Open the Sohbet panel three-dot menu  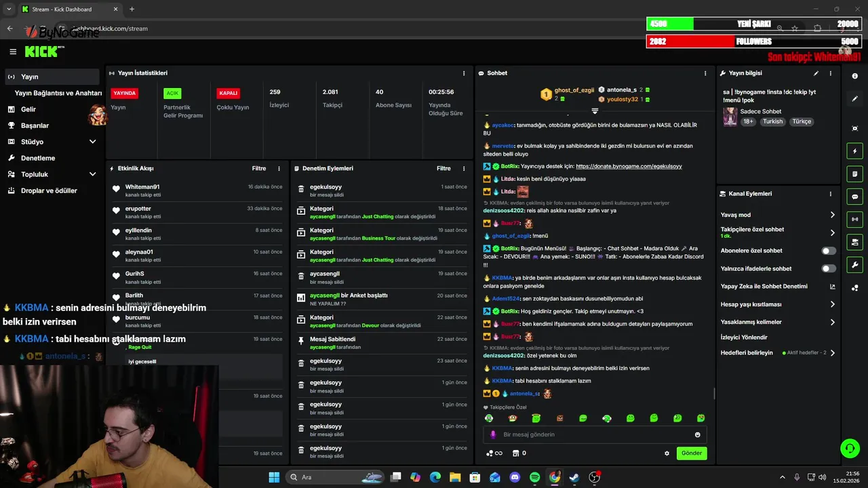point(705,73)
